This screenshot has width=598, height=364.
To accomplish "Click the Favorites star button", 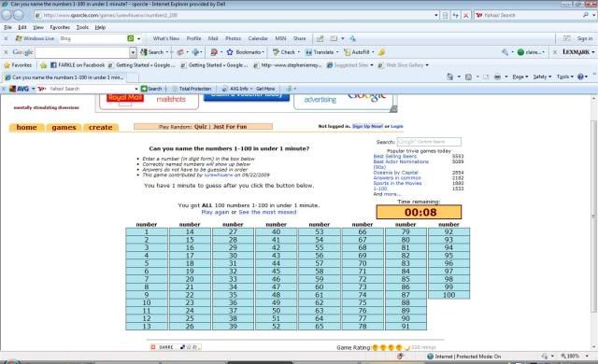I will (x=18, y=65).
